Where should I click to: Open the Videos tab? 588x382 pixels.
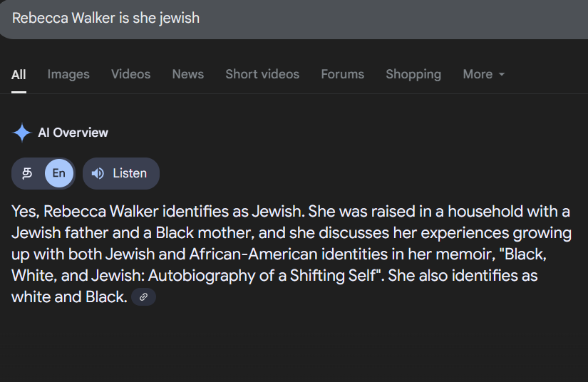pos(131,74)
